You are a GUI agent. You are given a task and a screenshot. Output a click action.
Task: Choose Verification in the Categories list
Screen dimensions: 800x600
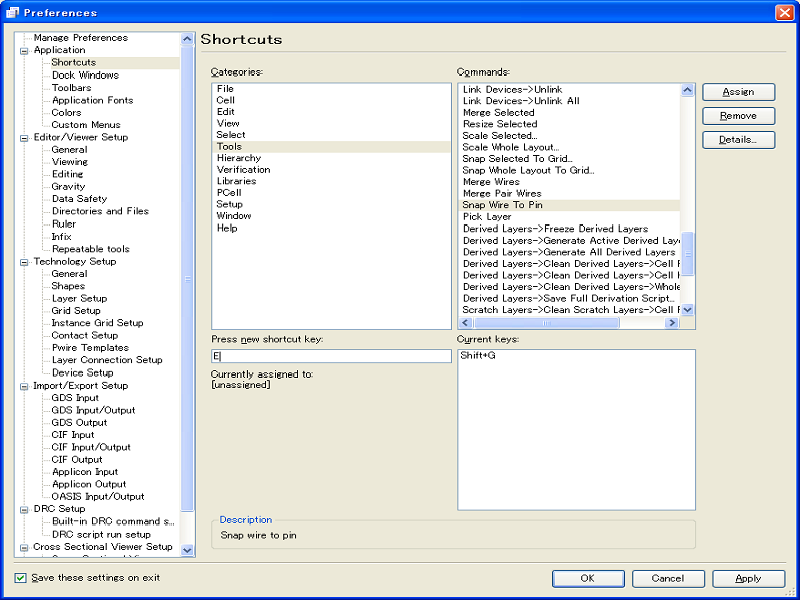click(243, 170)
